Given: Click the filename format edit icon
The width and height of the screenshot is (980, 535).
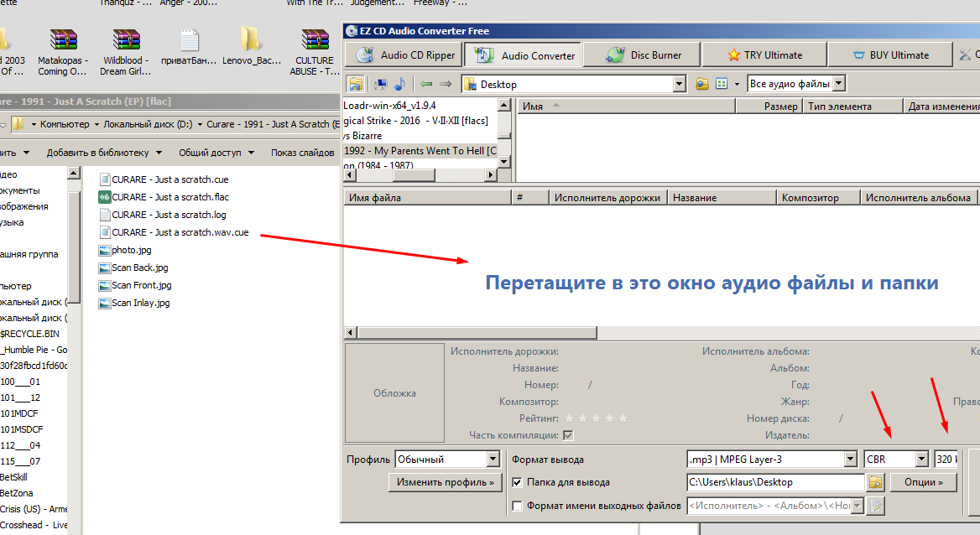Looking at the screenshot, I should pyautogui.click(x=876, y=506).
